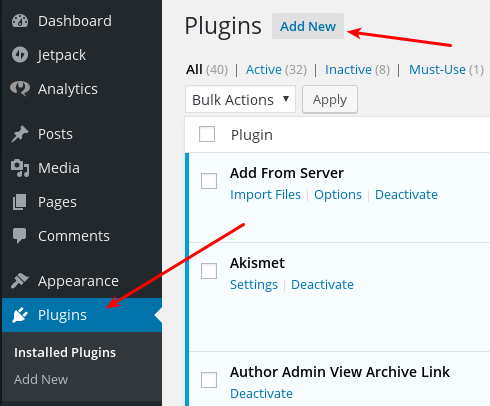Click the Jetpack icon in sidebar
490x406 pixels.
tap(20, 55)
